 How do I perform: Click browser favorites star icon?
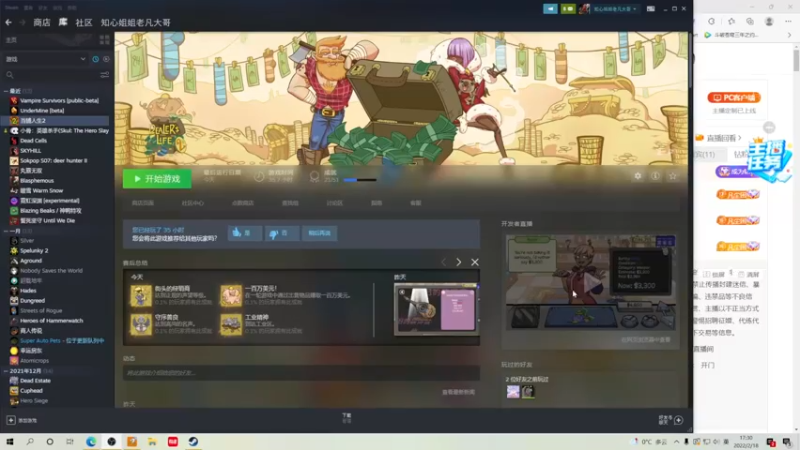pos(732,21)
